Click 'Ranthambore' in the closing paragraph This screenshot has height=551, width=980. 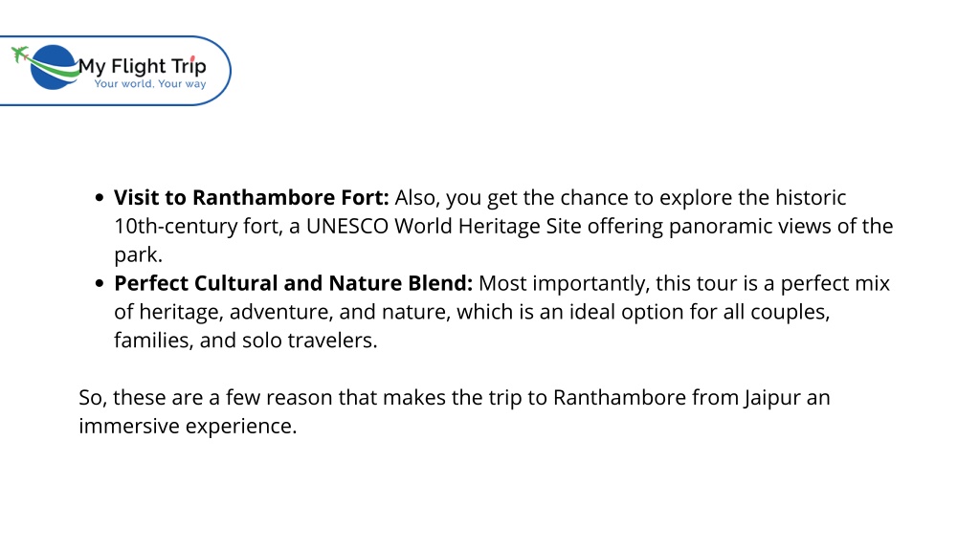[619, 397]
